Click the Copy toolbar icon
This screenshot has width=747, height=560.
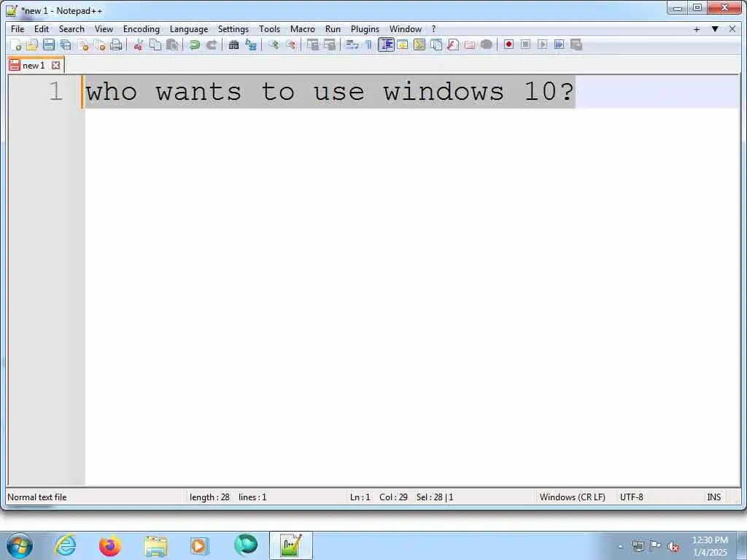tap(155, 44)
